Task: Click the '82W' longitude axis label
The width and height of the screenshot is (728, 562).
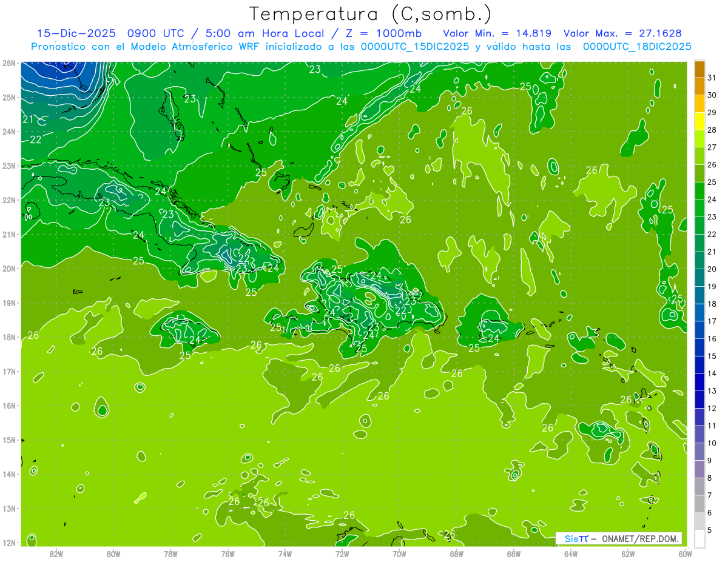Action: click(x=56, y=554)
